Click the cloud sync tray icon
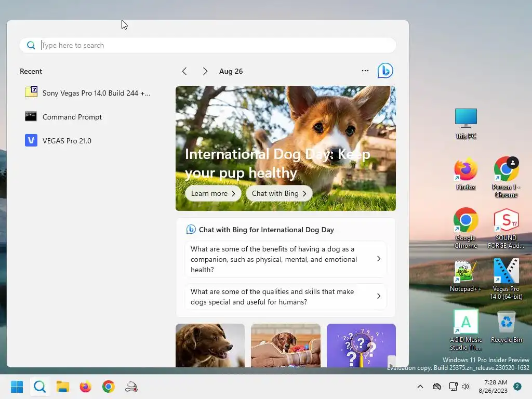The image size is (532, 399). point(436,387)
